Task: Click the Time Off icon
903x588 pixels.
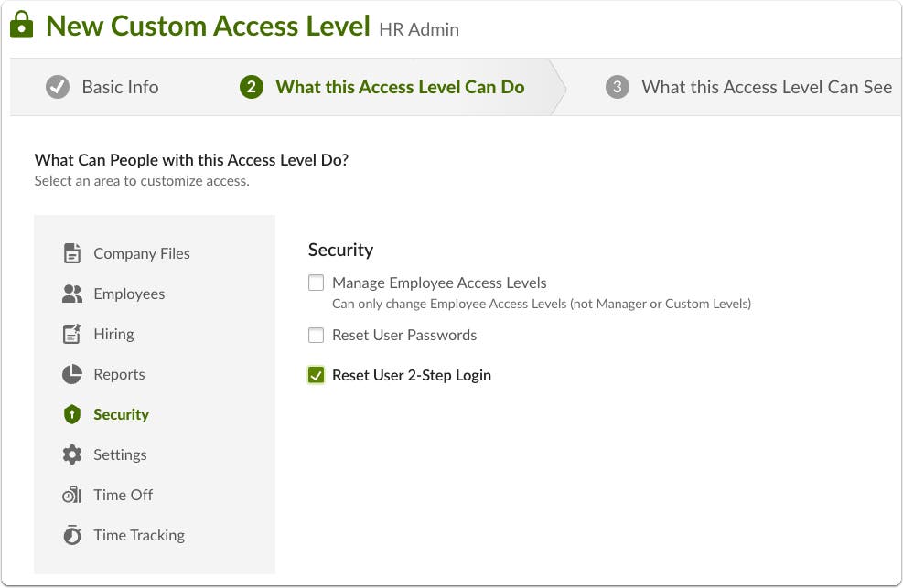Action: 74,495
